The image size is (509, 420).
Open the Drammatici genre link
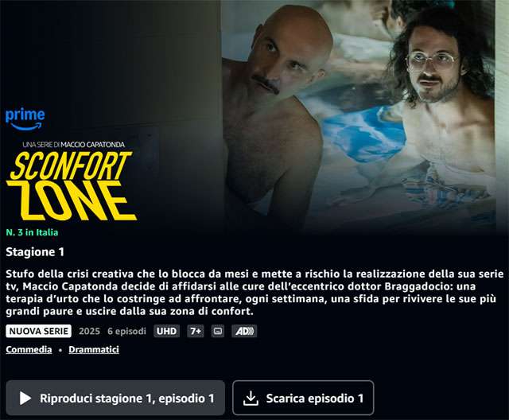(94, 349)
